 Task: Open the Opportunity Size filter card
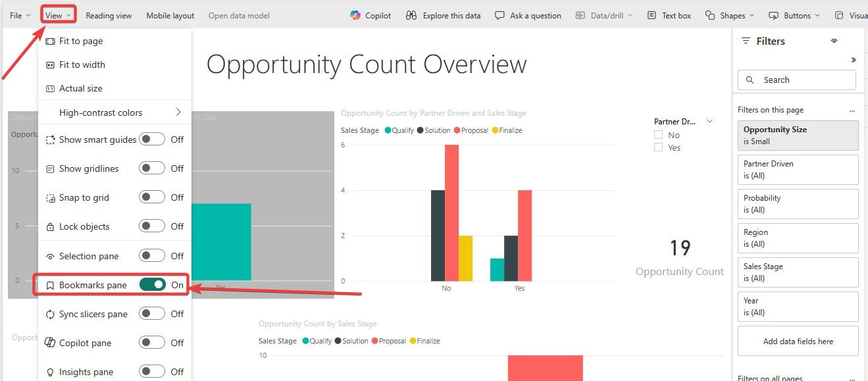pyautogui.click(x=798, y=135)
